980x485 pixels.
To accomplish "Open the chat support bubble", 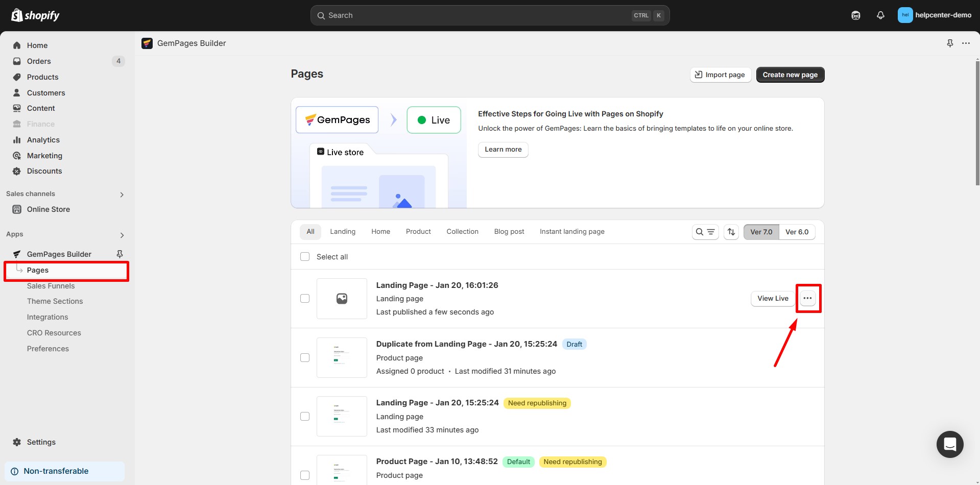I will point(949,444).
